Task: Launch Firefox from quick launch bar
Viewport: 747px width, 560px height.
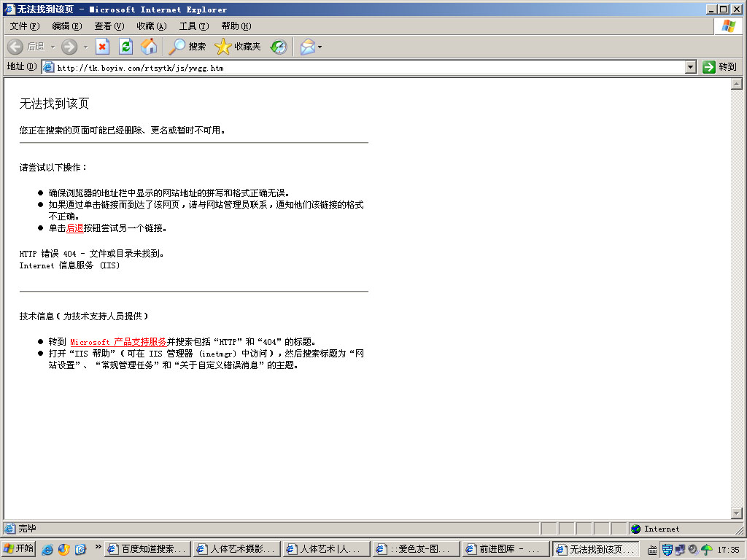Action: (64, 550)
